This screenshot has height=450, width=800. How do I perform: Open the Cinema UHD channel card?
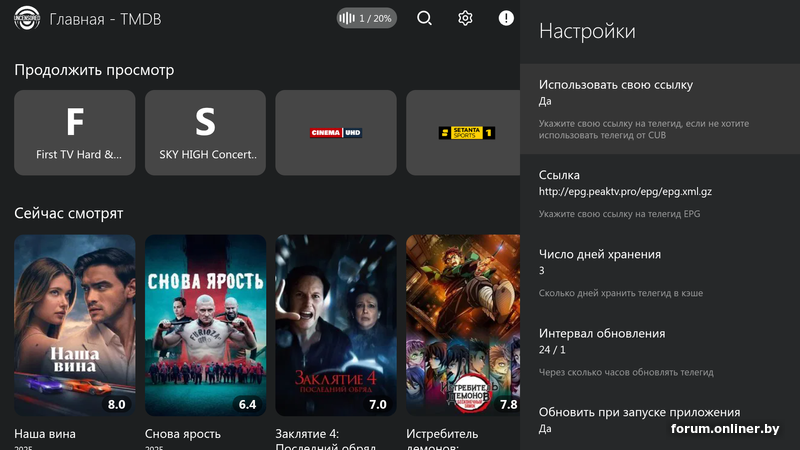(336, 133)
